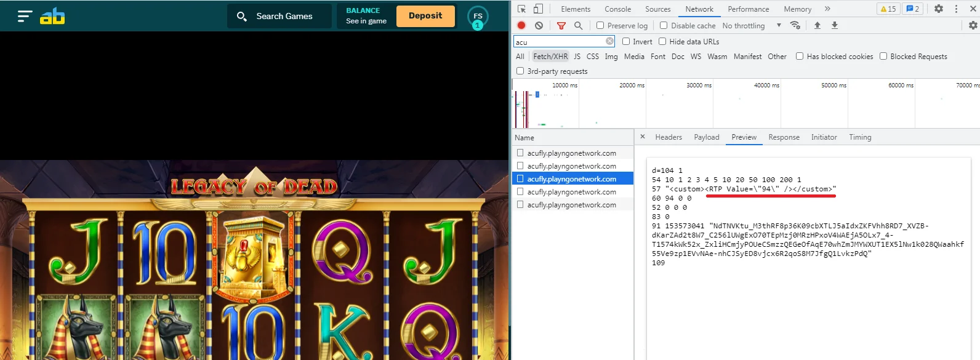
Task: Open the Response tab
Action: pos(784,137)
